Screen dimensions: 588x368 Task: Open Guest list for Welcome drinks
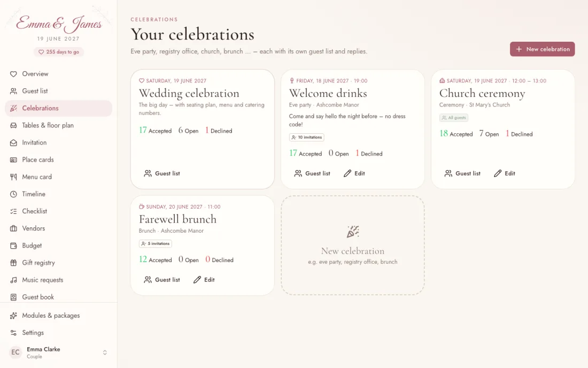click(312, 173)
